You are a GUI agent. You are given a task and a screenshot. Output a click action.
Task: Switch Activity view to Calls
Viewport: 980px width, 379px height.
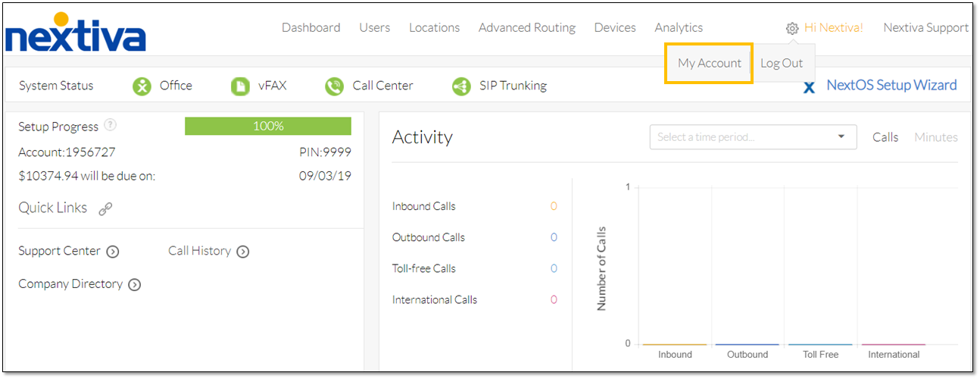pyautogui.click(x=885, y=137)
